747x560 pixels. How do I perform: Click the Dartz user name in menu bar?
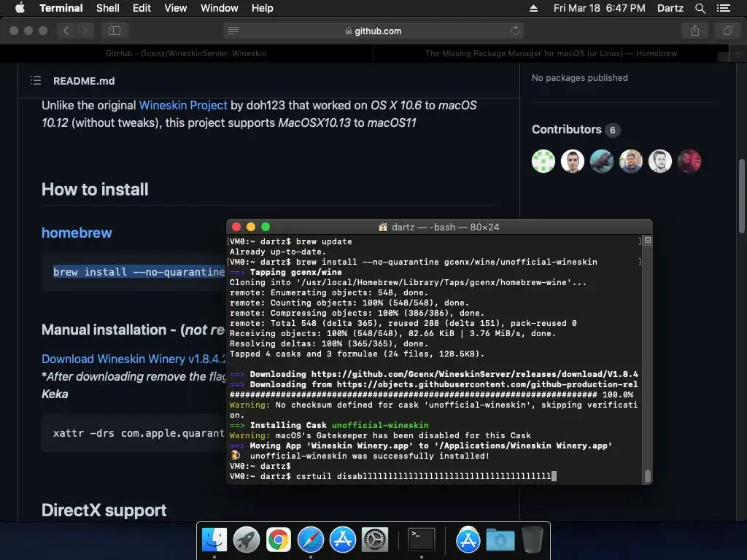tap(670, 8)
